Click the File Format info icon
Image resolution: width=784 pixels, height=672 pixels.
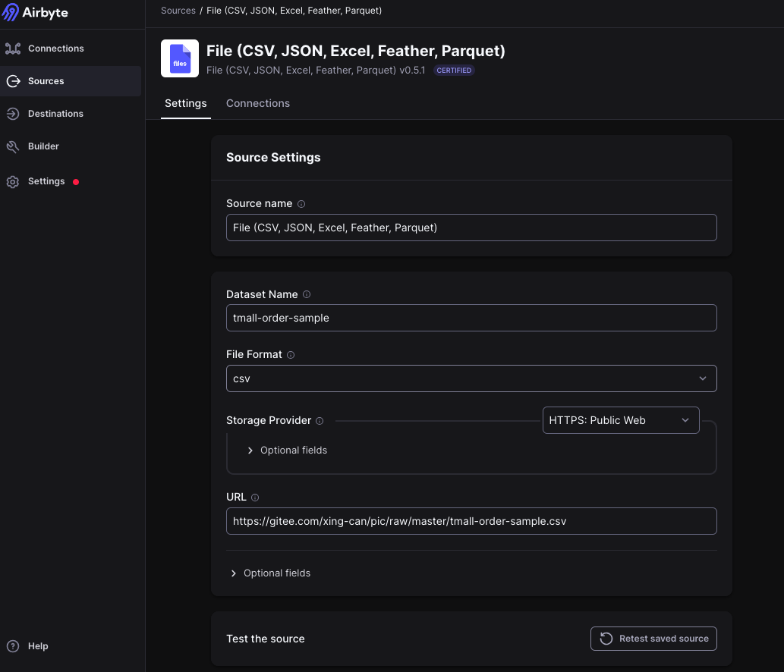[291, 355]
